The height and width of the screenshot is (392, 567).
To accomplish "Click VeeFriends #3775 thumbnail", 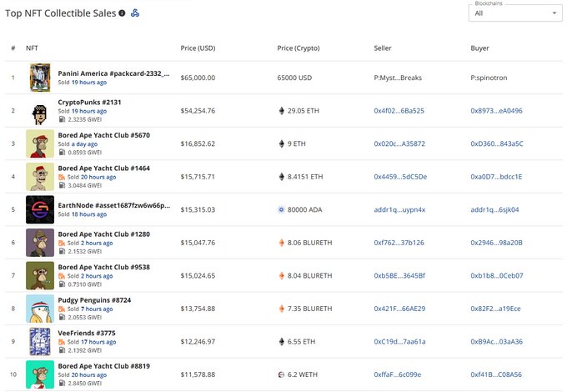I will coord(40,341).
